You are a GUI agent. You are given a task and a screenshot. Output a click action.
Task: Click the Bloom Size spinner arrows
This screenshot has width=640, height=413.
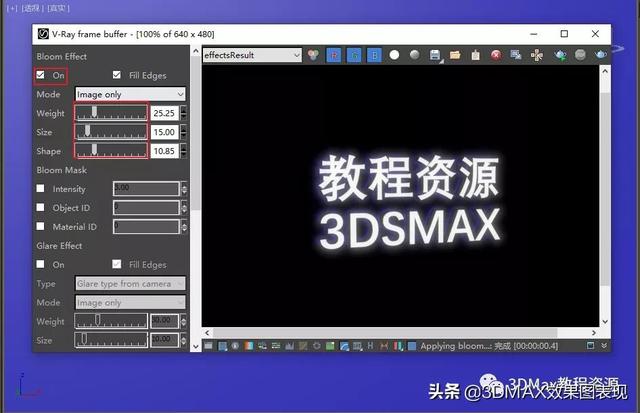[x=184, y=132]
